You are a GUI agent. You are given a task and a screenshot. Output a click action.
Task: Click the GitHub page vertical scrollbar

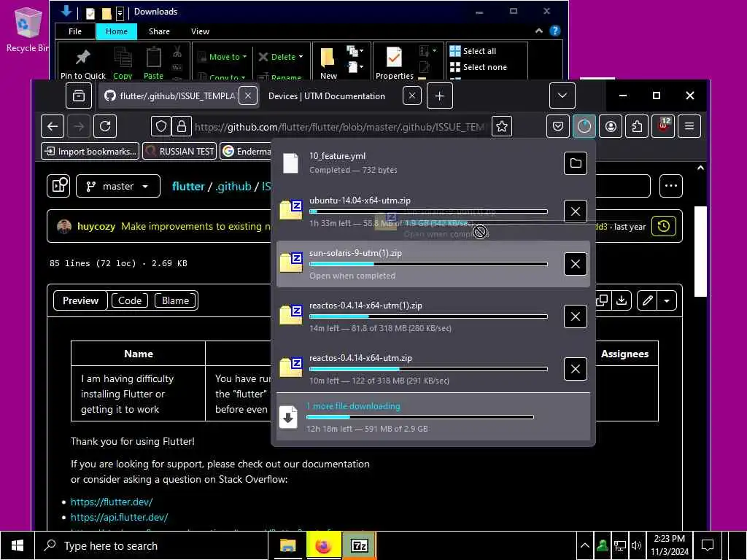(700, 252)
